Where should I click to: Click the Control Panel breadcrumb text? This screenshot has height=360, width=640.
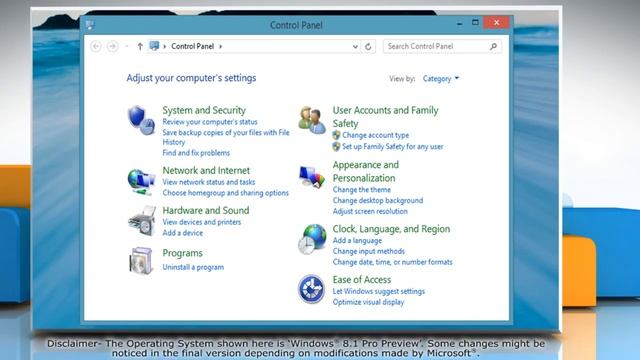(x=192, y=47)
